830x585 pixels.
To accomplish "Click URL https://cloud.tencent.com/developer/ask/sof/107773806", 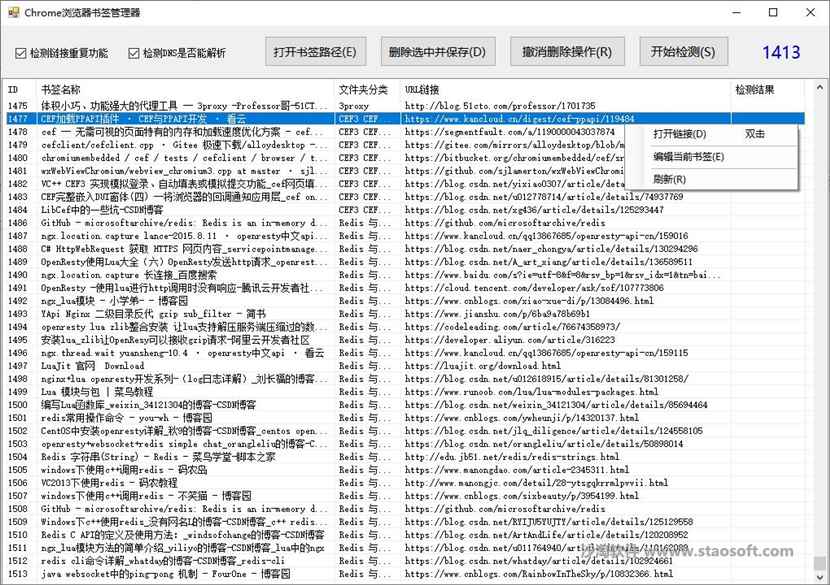I will click(x=534, y=288).
